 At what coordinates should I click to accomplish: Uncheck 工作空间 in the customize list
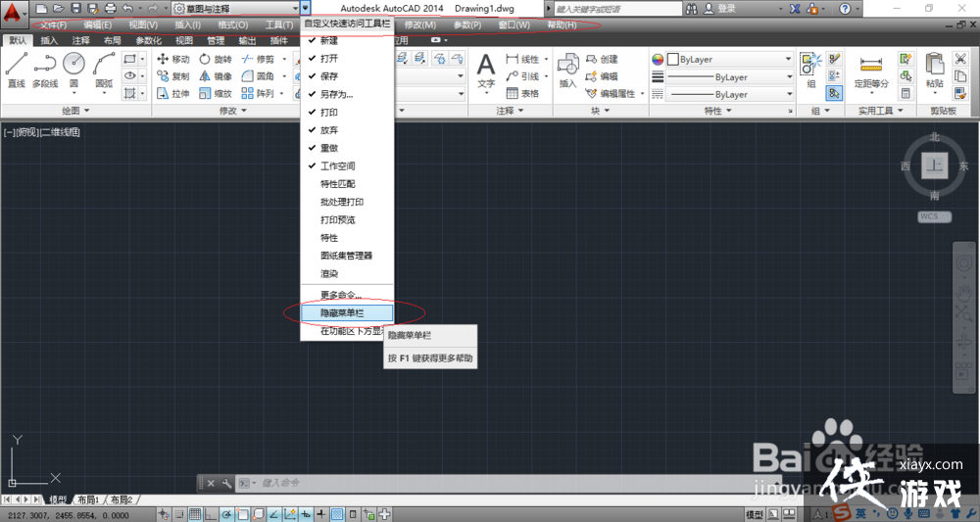click(x=348, y=166)
